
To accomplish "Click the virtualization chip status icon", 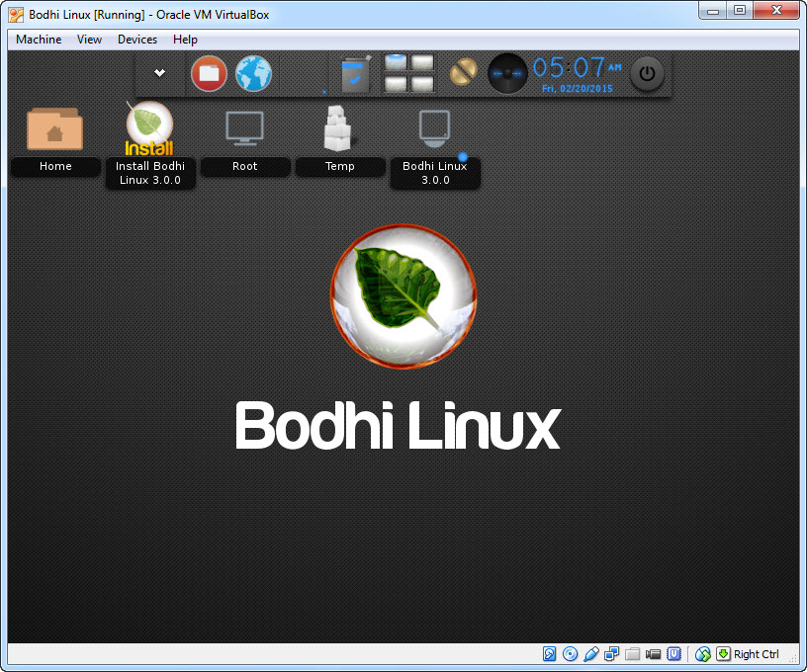I will pyautogui.click(x=673, y=653).
